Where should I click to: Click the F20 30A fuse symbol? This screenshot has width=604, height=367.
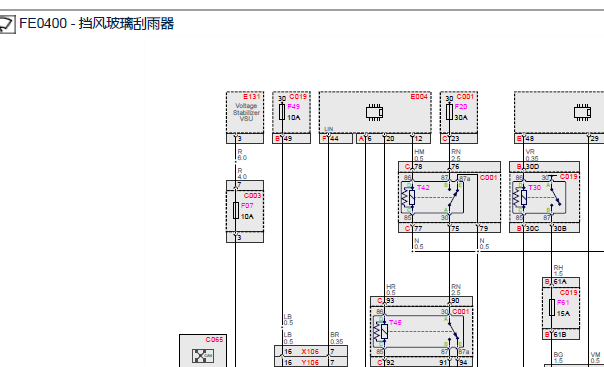(x=449, y=112)
